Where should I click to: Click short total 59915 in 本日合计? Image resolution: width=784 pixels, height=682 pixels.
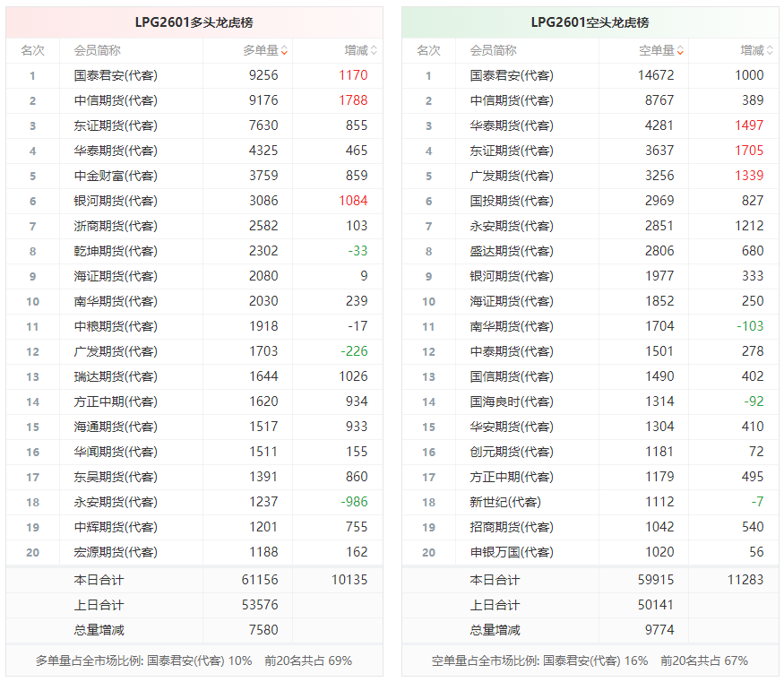click(656, 580)
